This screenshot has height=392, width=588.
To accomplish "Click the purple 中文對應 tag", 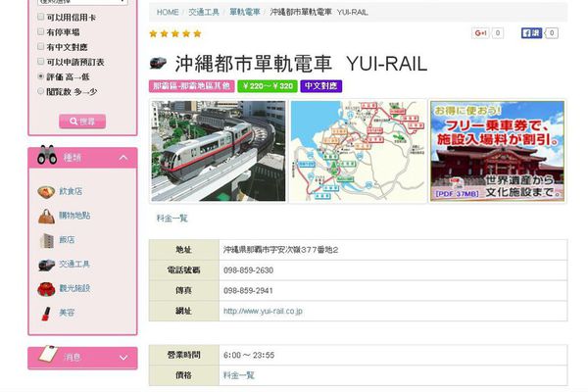I will pyautogui.click(x=321, y=86).
